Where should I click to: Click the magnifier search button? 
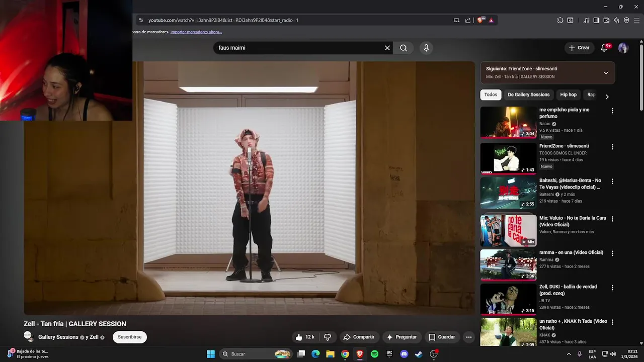404,48
